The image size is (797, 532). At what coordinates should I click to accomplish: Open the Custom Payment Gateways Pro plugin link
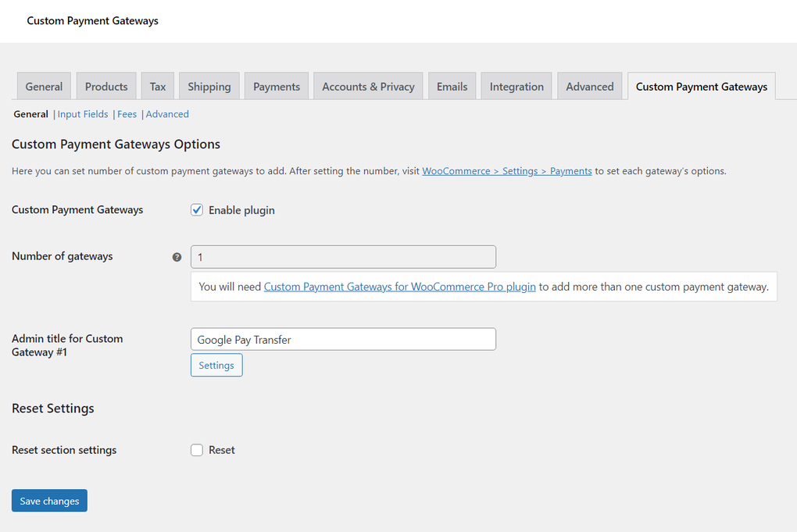pos(398,286)
